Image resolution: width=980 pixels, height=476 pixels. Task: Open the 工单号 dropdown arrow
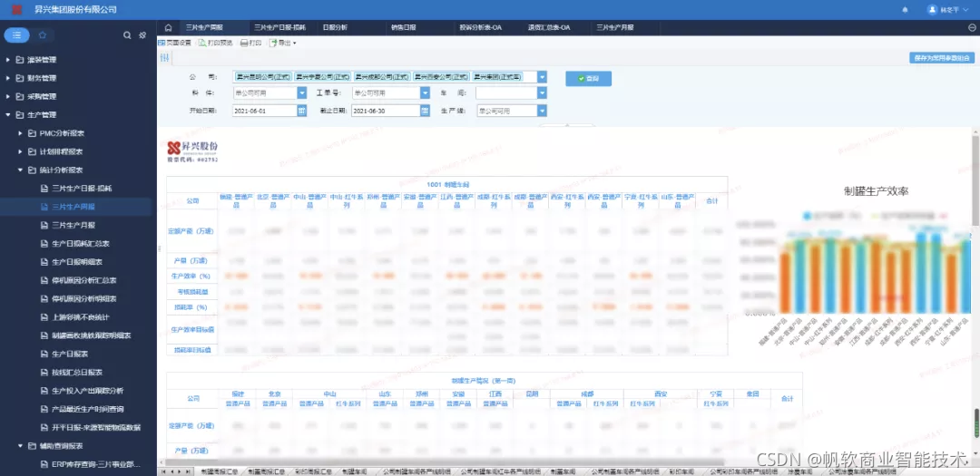[x=425, y=93]
